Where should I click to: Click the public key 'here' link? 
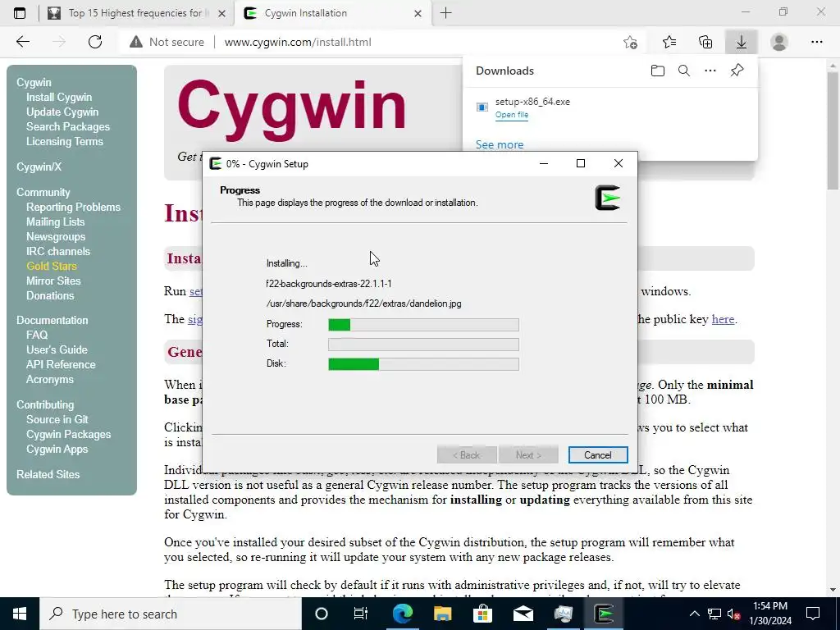tap(723, 319)
